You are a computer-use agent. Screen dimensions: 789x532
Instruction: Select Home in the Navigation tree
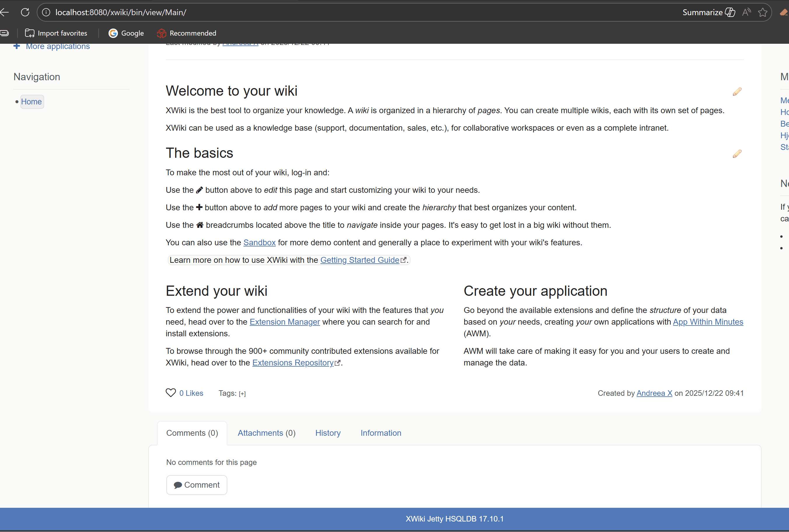31,102
